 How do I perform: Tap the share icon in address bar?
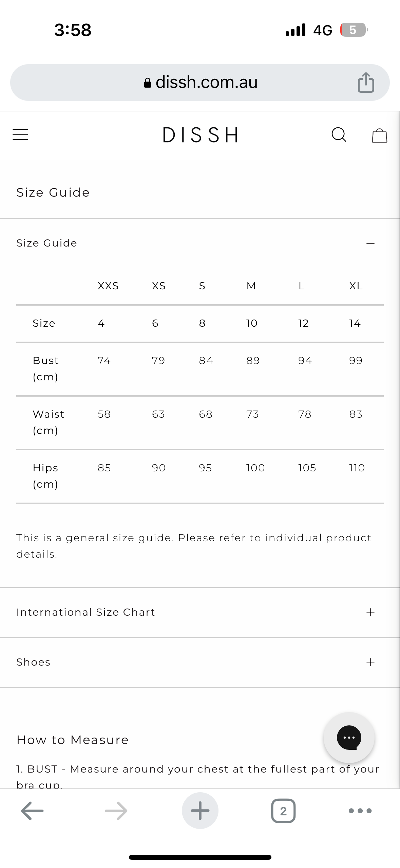click(366, 83)
